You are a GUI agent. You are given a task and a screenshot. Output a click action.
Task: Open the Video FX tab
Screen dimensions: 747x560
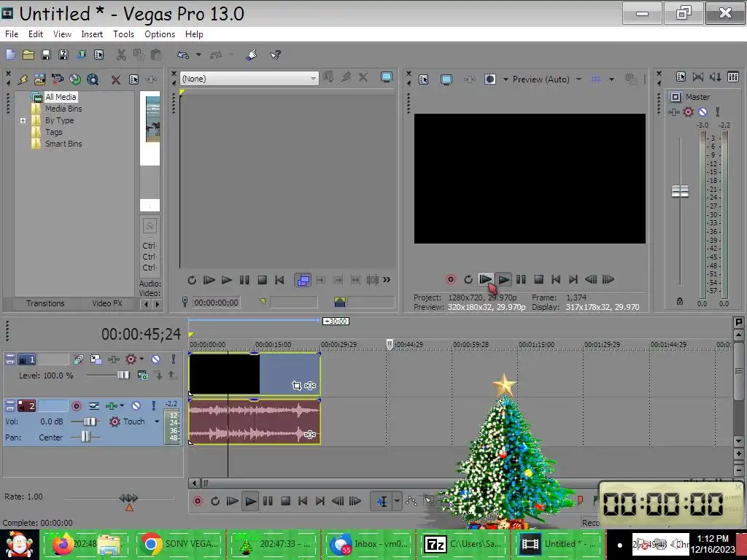[107, 303]
